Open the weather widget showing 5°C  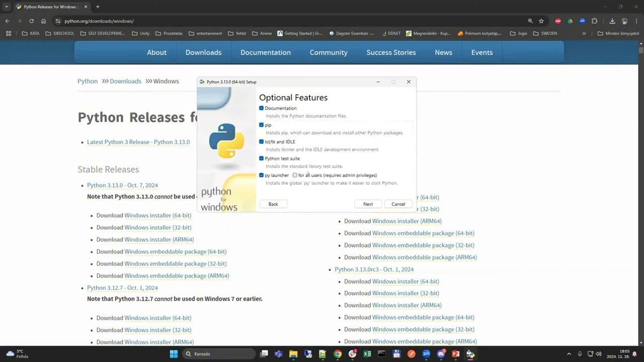[17, 354]
